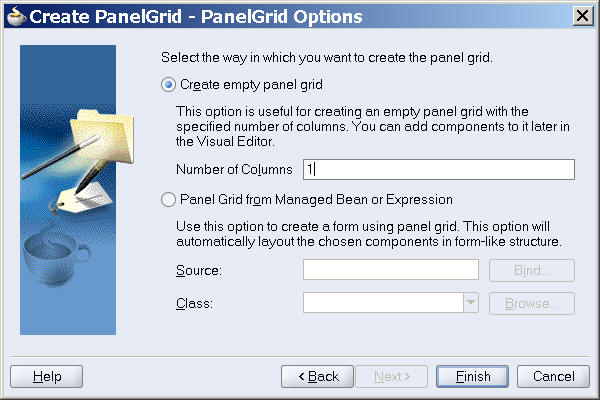Viewport: 600px width, 400px height.
Task: Open Help for this dialog
Action: (46, 376)
